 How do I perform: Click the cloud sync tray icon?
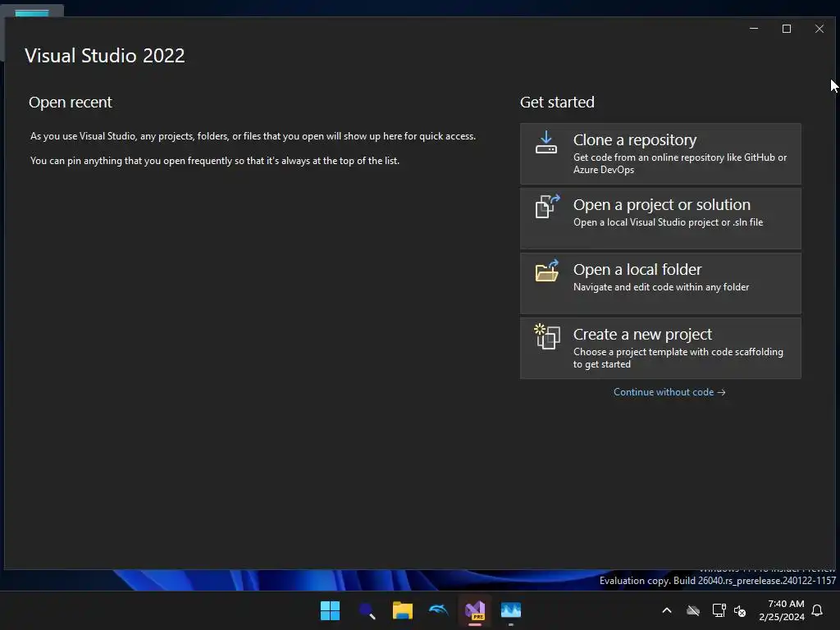693,610
